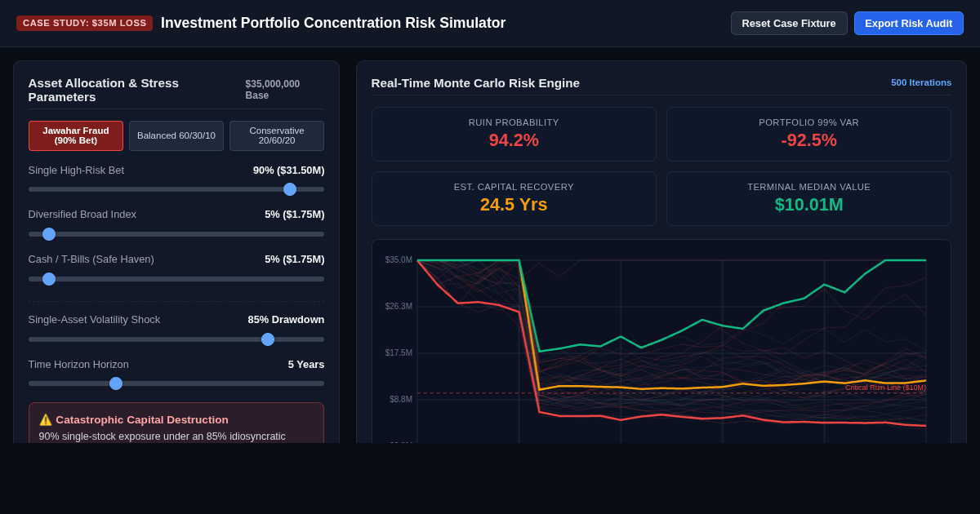The image size is (980, 514).
Task: Click the Diversified Broad Index slider handle
Action: click(49, 234)
